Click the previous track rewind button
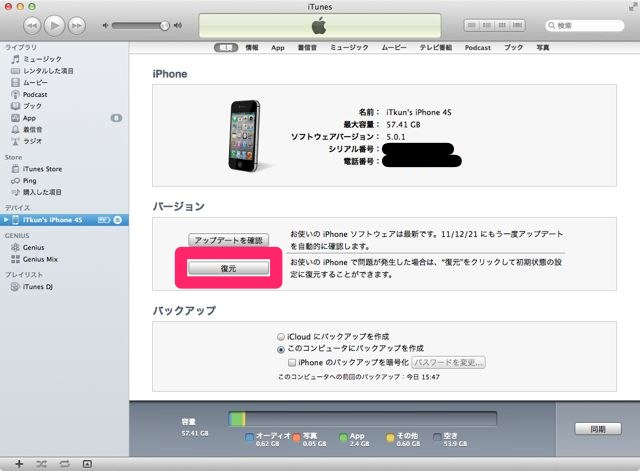The width and height of the screenshot is (640, 471). [x=32, y=26]
